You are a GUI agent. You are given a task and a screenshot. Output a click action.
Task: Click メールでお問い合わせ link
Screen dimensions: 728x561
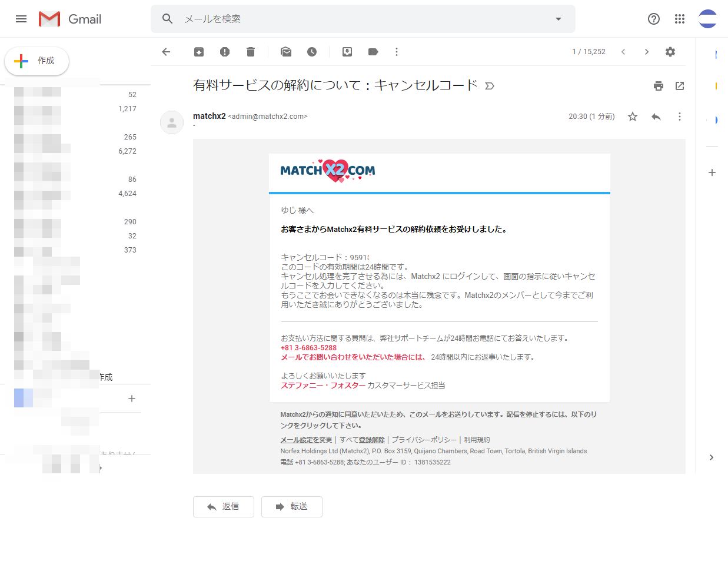click(x=353, y=357)
